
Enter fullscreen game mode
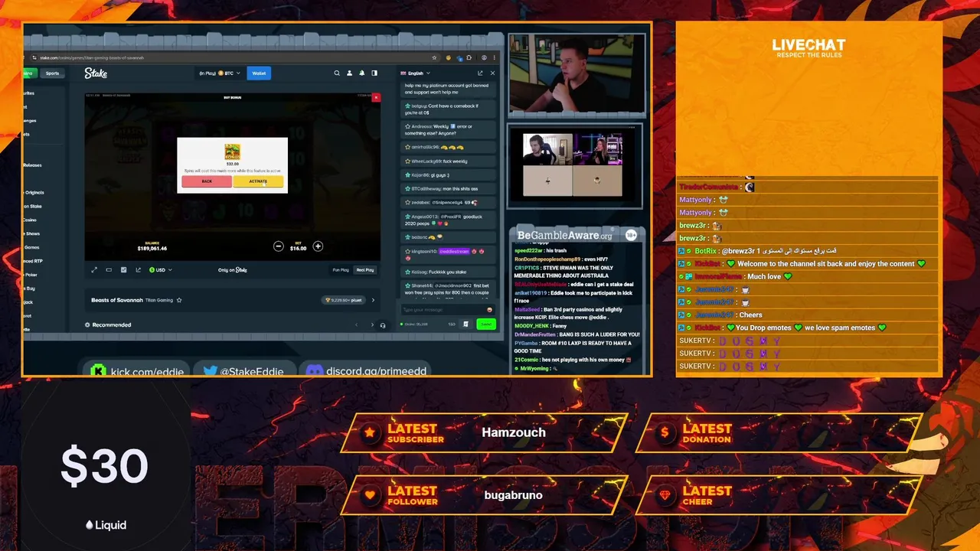[94, 270]
